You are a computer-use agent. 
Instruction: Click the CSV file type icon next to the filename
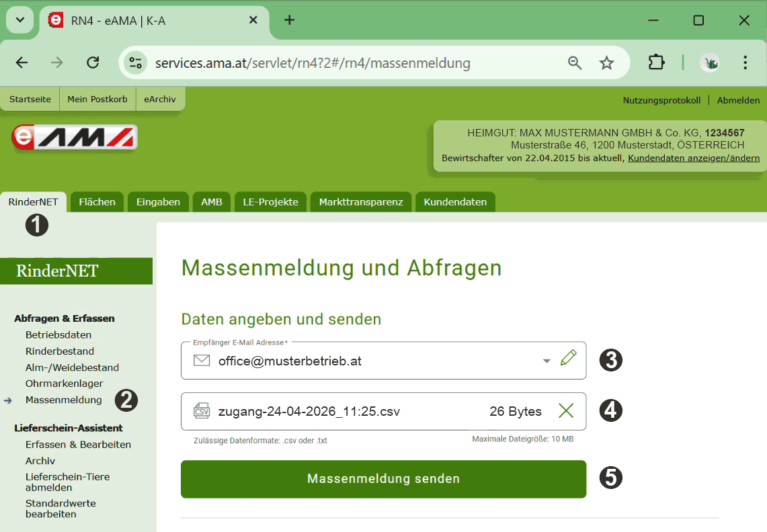pos(201,410)
